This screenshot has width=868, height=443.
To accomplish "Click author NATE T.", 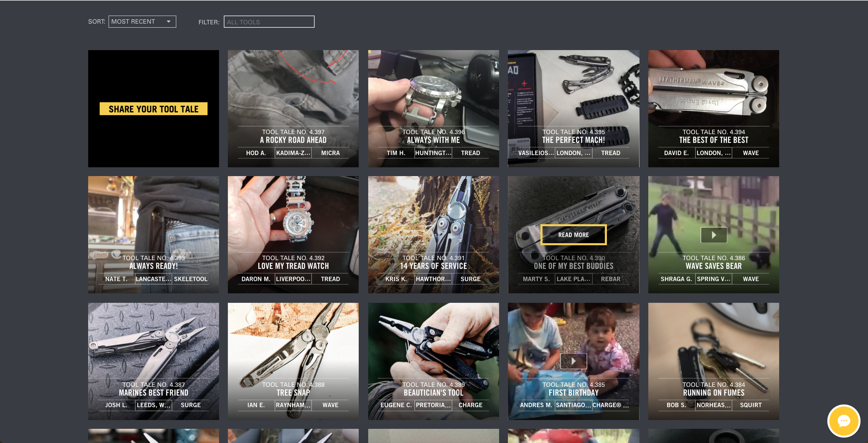I will point(116,279).
